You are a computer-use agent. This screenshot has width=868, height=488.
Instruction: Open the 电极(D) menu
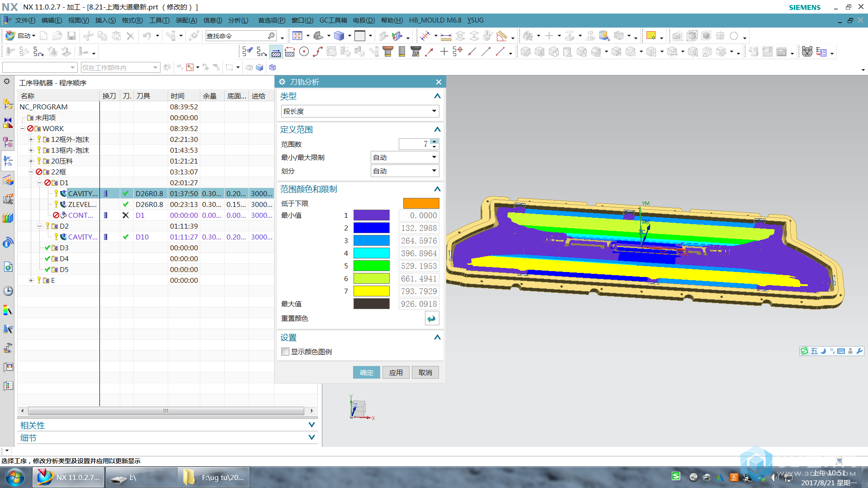point(364,20)
